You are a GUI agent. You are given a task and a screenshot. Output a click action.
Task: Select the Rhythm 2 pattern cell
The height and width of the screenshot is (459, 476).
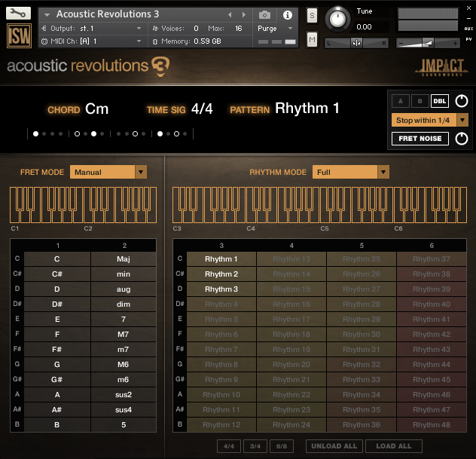coord(221,274)
